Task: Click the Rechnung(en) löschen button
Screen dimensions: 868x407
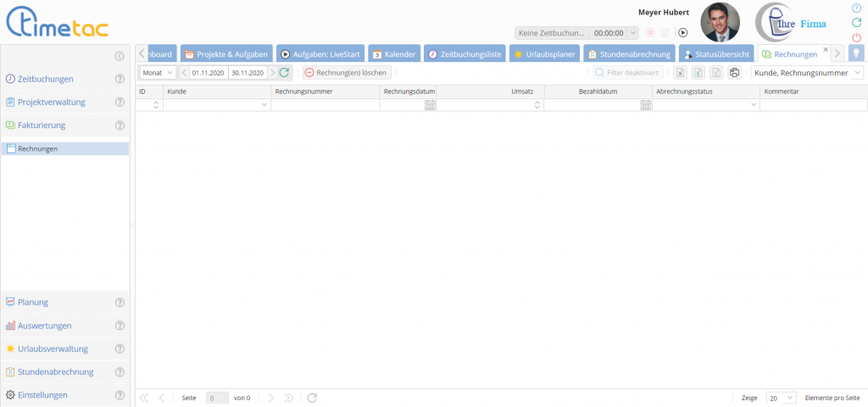Action: (346, 73)
